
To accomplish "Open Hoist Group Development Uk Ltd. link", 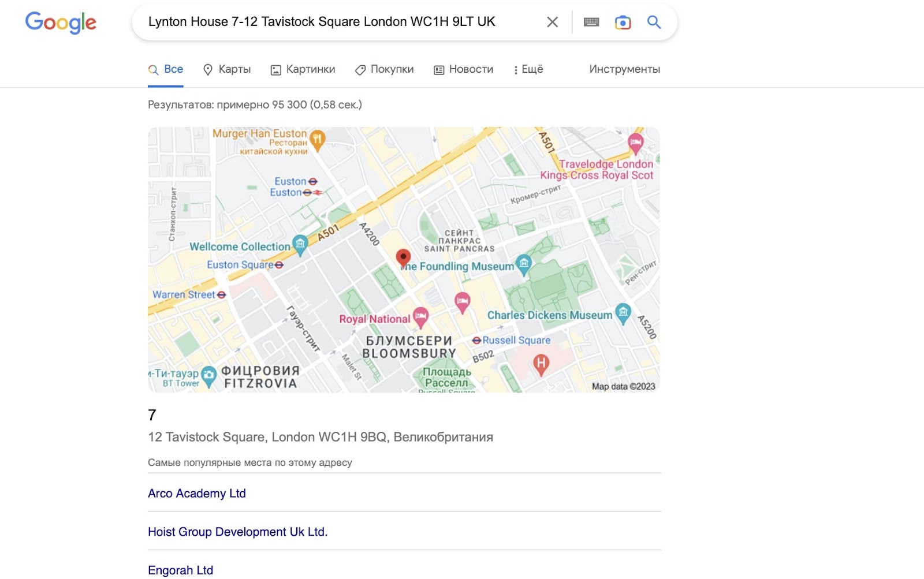I will (x=238, y=532).
